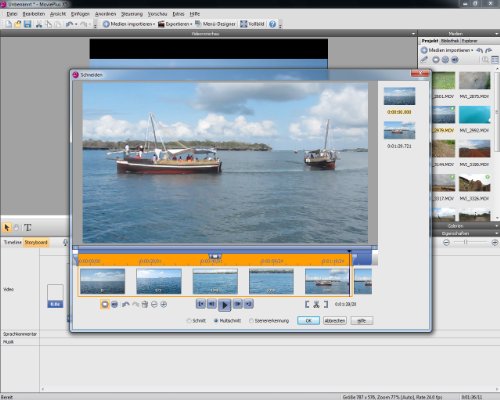
Task: Set the in-point with the left bracket icon
Action: tap(307, 304)
